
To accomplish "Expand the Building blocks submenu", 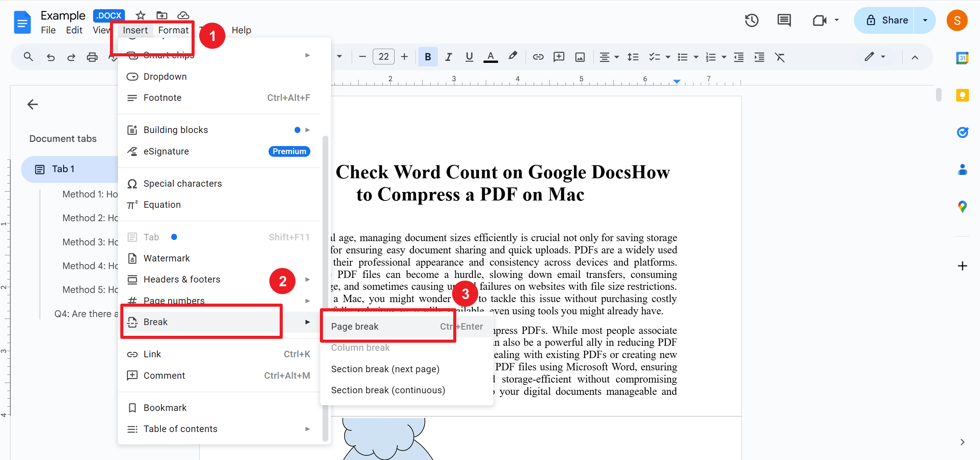I will tap(219, 130).
